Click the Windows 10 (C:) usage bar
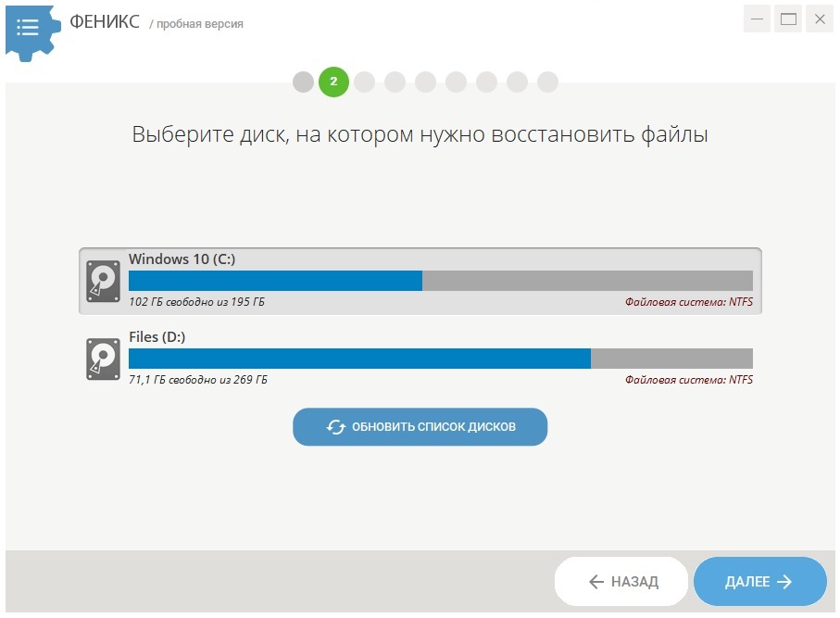The image size is (840, 618). 440,281
